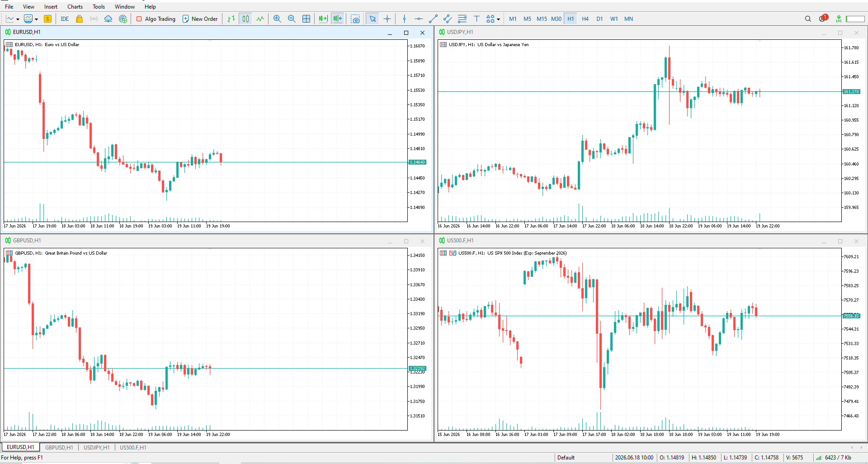
Task: Switch to the US500.F,H1 bottom tab
Action: coord(133,447)
